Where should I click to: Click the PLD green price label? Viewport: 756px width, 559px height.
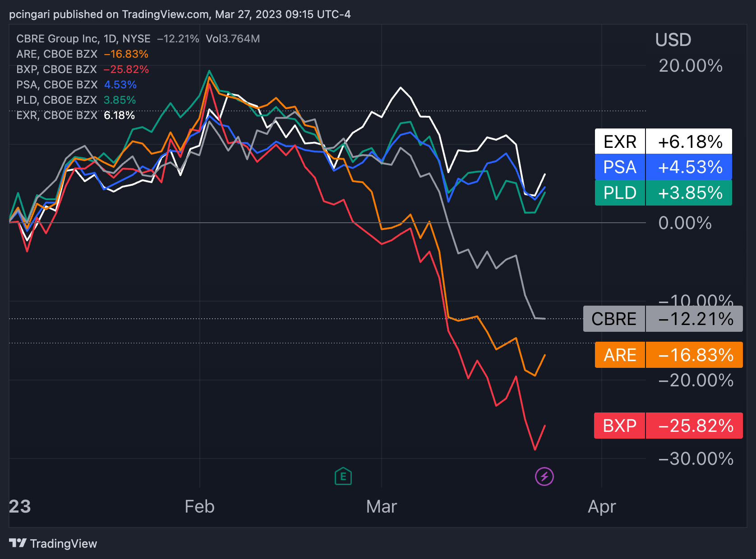click(664, 192)
